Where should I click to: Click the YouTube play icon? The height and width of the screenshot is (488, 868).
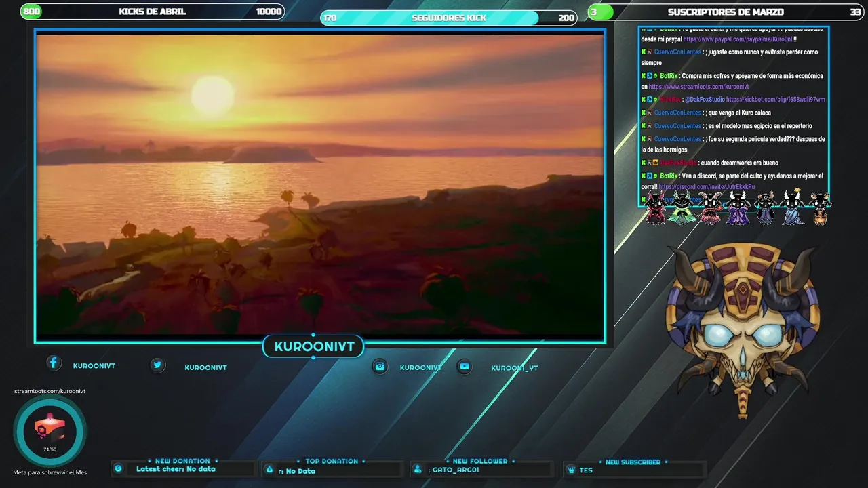click(465, 366)
